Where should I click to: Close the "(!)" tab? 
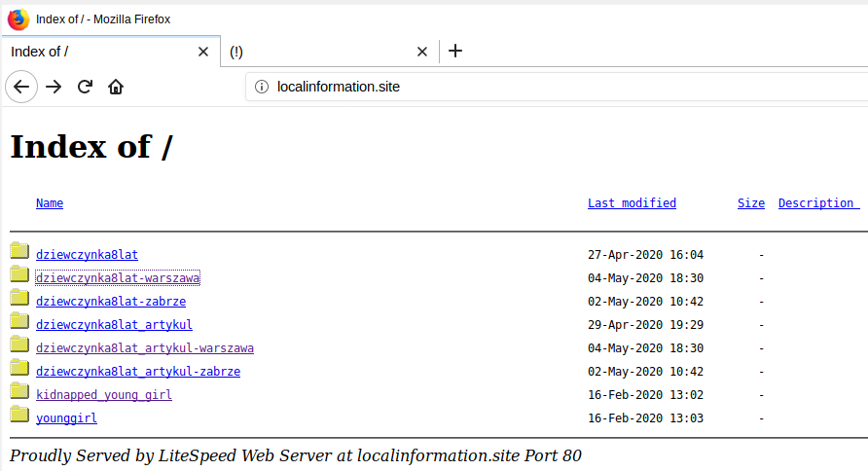point(421,52)
